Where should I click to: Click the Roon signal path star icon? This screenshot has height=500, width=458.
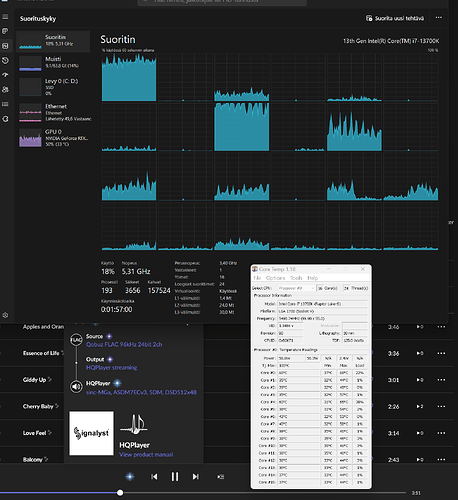pyautogui.click(x=130, y=477)
